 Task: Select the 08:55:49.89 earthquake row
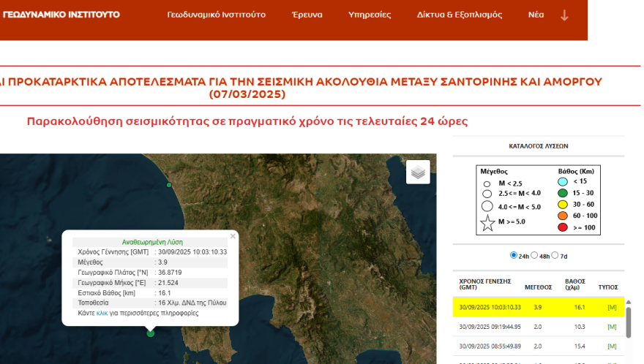click(x=538, y=346)
